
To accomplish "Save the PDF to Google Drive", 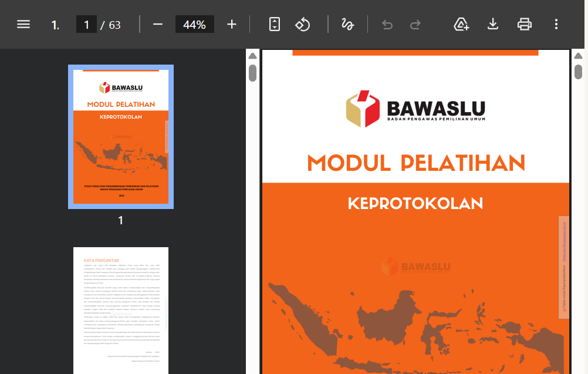I will 461,25.
